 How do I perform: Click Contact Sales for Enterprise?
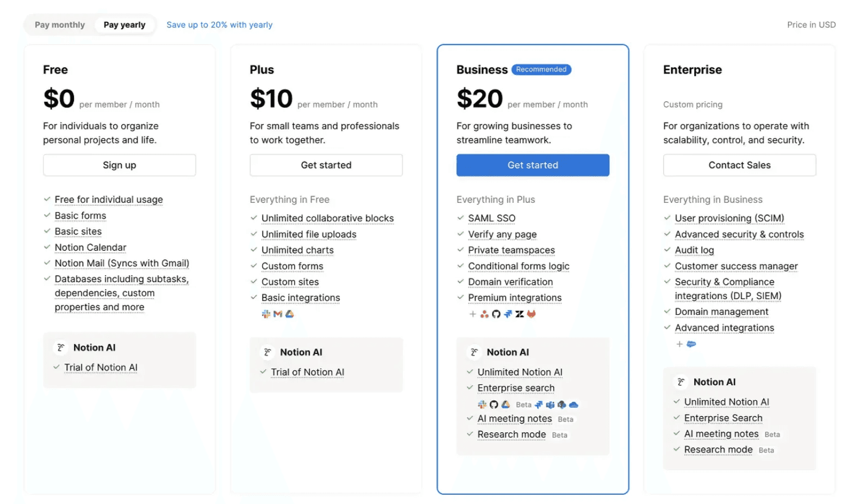pyautogui.click(x=739, y=165)
